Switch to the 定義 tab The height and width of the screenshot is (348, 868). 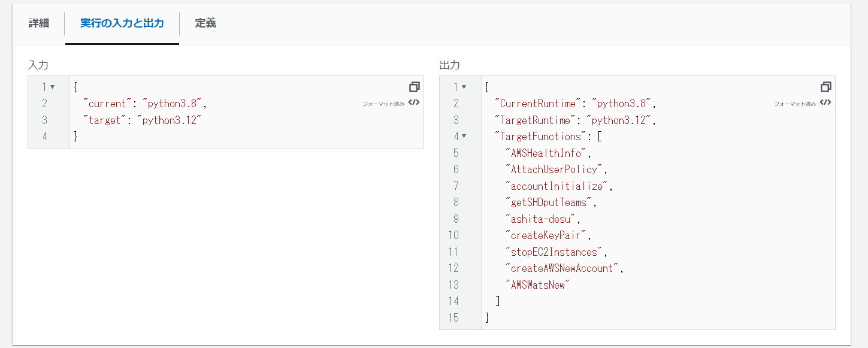click(205, 24)
